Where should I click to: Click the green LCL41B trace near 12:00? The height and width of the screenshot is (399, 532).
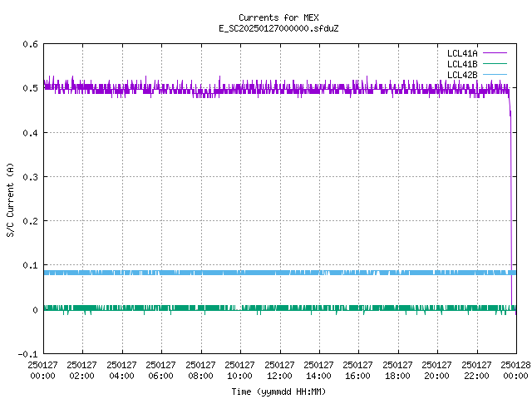280,308
